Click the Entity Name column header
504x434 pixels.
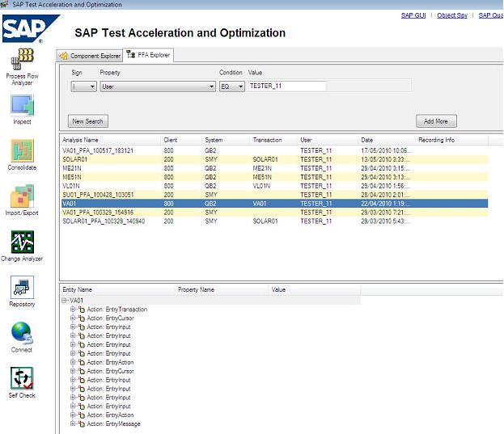pos(117,289)
